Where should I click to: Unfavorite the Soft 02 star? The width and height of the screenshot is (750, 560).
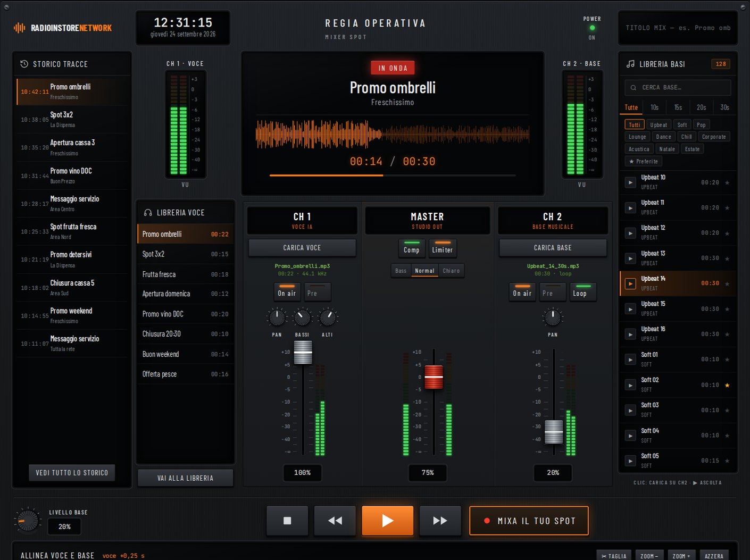(727, 385)
